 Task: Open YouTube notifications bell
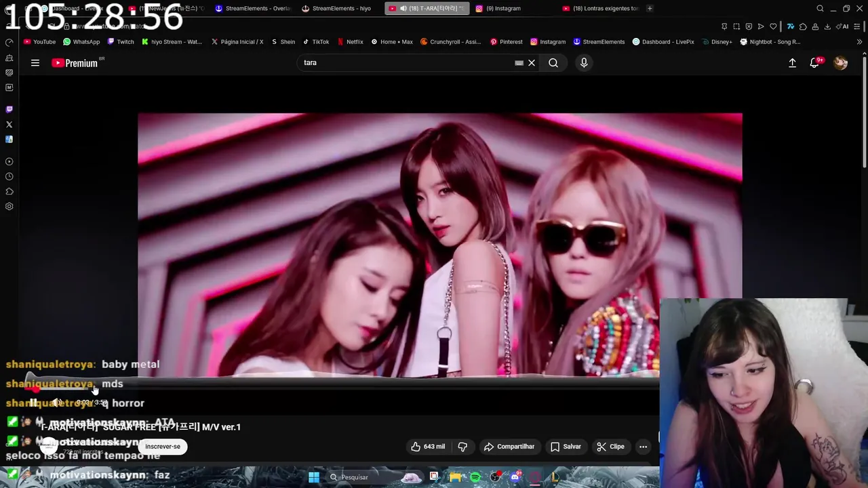(814, 63)
